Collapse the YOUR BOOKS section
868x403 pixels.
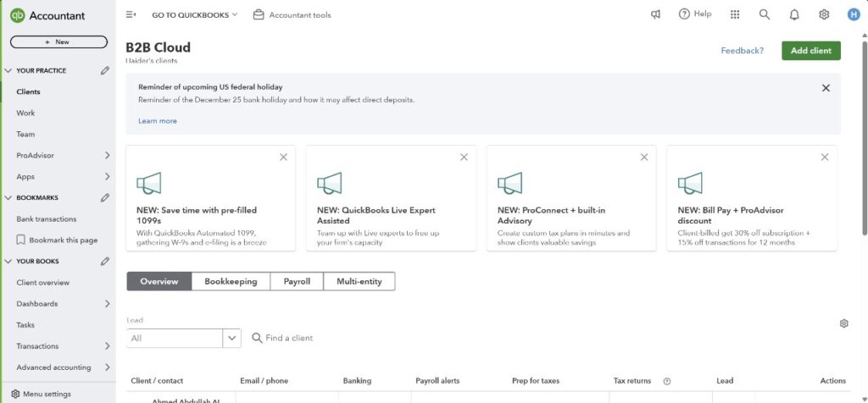tap(8, 262)
